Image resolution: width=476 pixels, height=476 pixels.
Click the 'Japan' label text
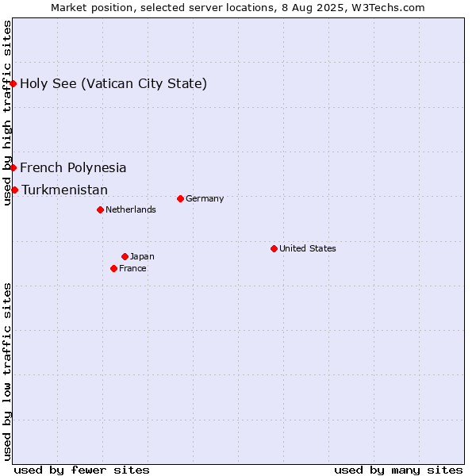[142, 257]
